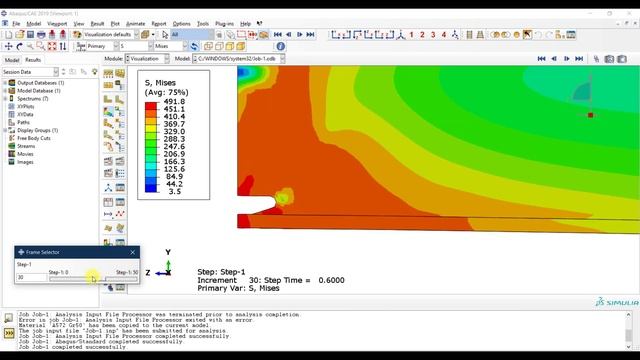
Task: Select the Rotate view tool
Action: 19,46
